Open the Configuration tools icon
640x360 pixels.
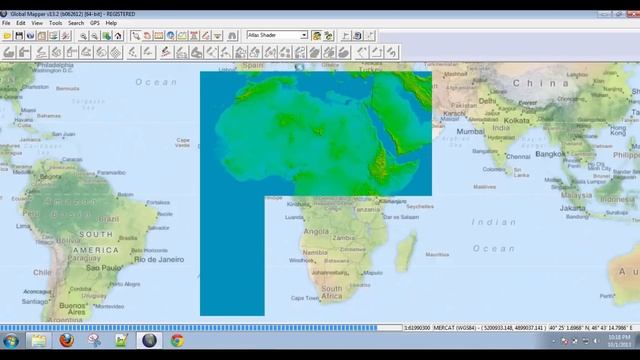(x=65, y=36)
